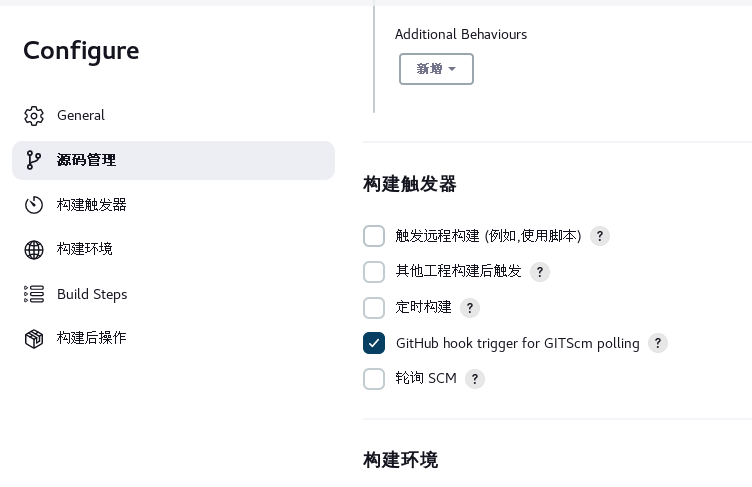
Task: Show help for GitHub hook trigger
Action: [x=658, y=343]
